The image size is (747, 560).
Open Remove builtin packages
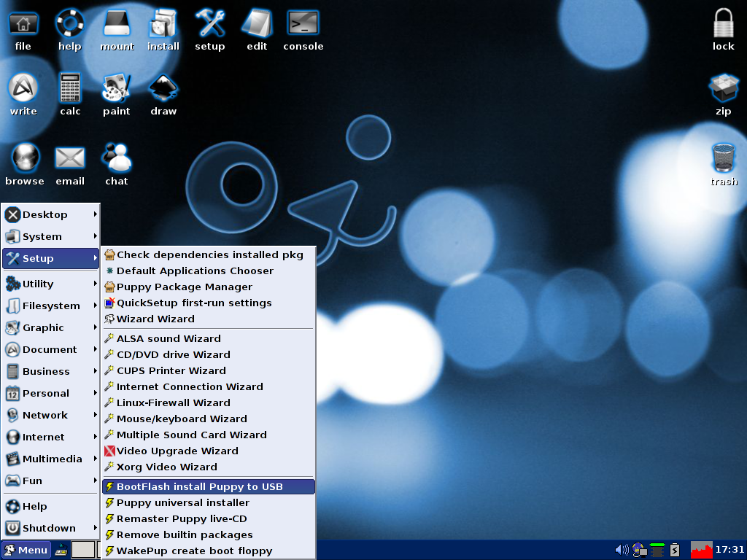(208, 535)
